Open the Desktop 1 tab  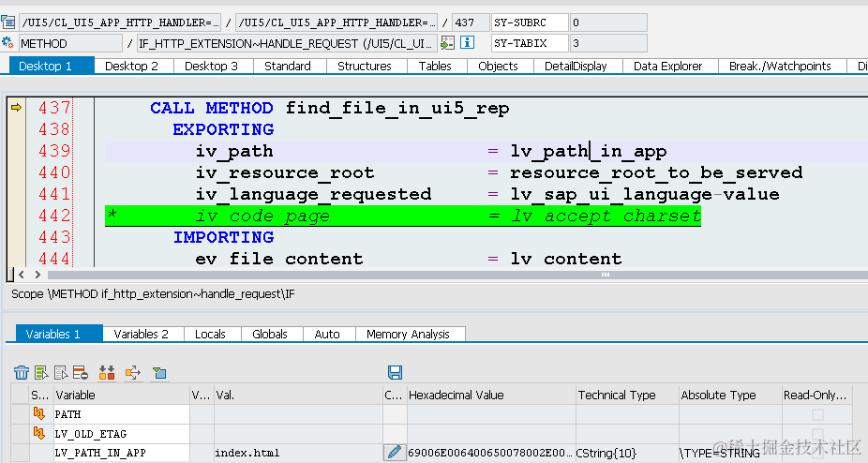(52, 66)
